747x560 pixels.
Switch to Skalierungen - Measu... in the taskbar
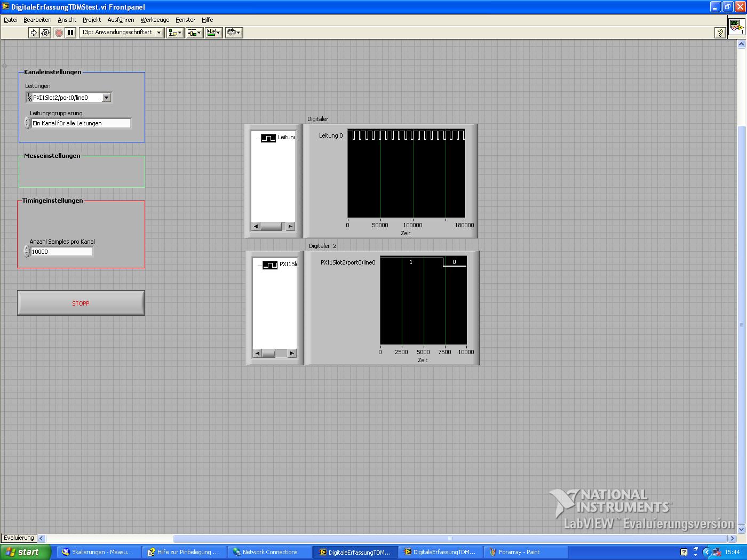pos(99,552)
